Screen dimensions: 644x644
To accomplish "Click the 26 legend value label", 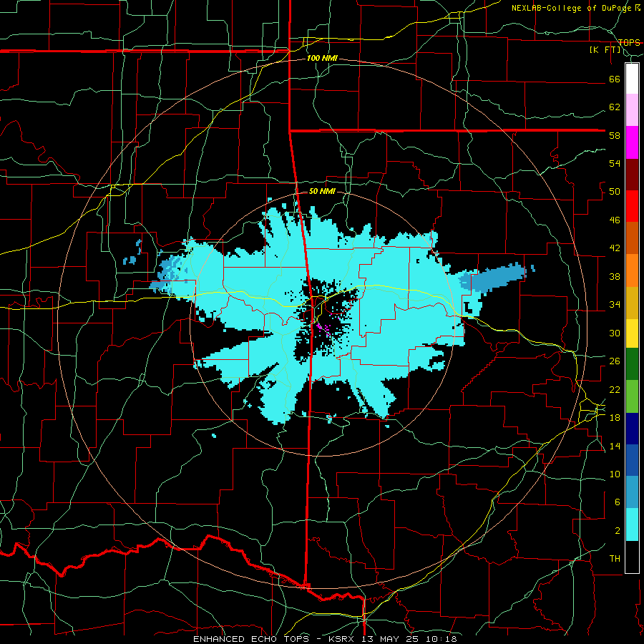I will [x=615, y=361].
